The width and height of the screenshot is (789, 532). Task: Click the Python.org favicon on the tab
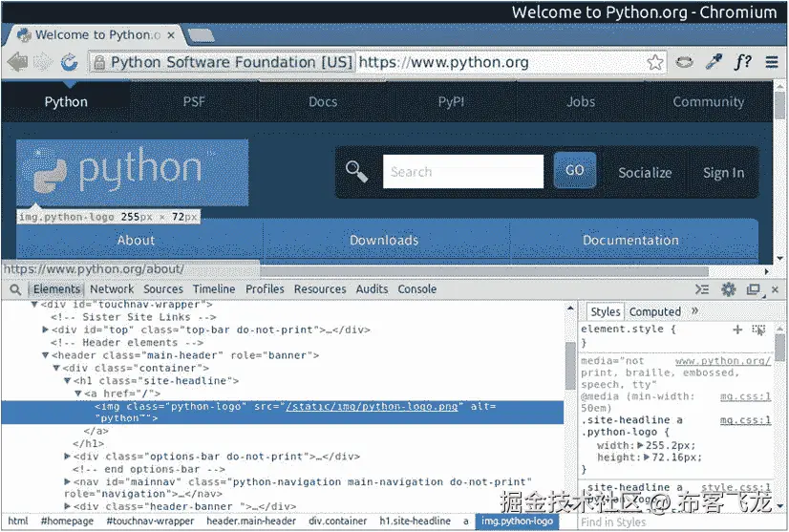coord(24,34)
